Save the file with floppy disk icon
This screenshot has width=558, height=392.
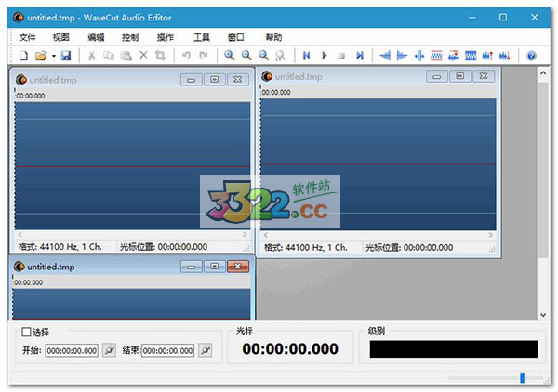click(x=66, y=56)
